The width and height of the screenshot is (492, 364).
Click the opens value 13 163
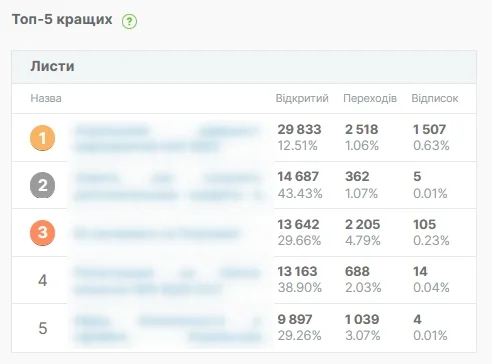tap(297, 271)
